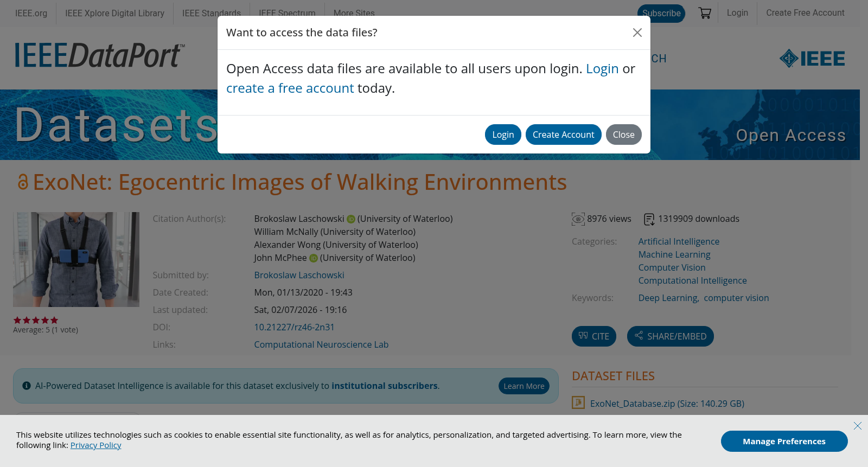Open Computational Intelligence category link

click(692, 280)
